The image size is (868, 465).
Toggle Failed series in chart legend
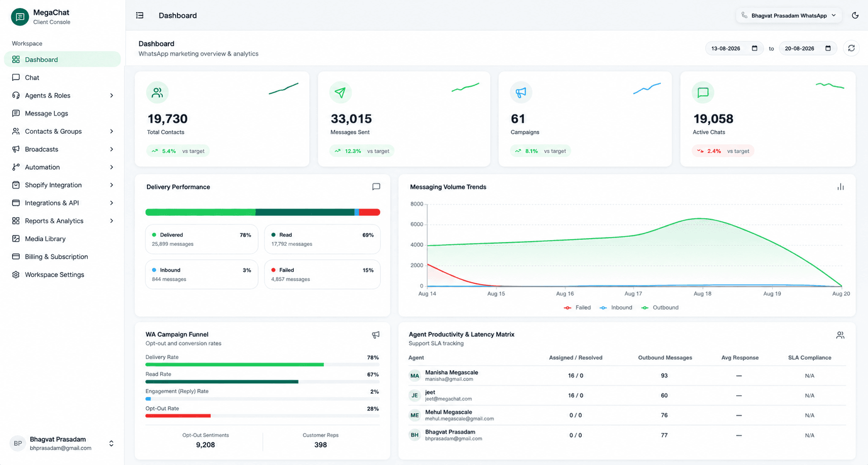[x=577, y=307]
